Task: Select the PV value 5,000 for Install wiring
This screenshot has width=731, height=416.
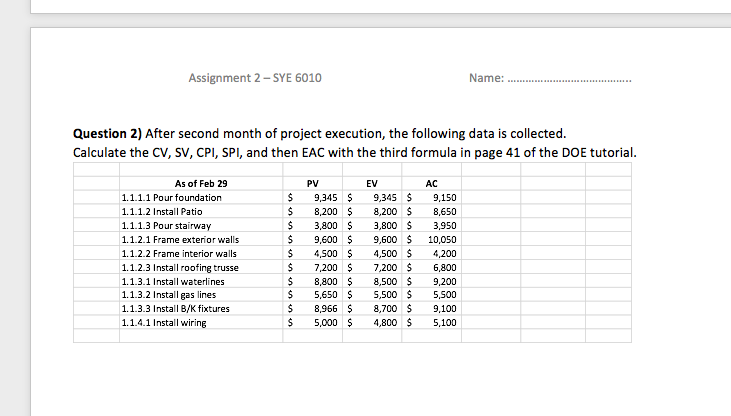Action: [325, 323]
